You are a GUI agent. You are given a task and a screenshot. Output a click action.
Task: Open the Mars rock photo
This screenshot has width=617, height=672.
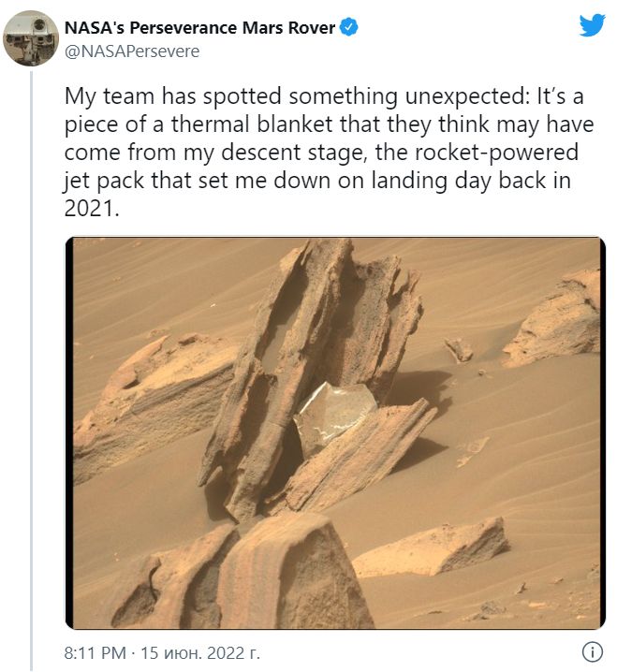(x=335, y=432)
